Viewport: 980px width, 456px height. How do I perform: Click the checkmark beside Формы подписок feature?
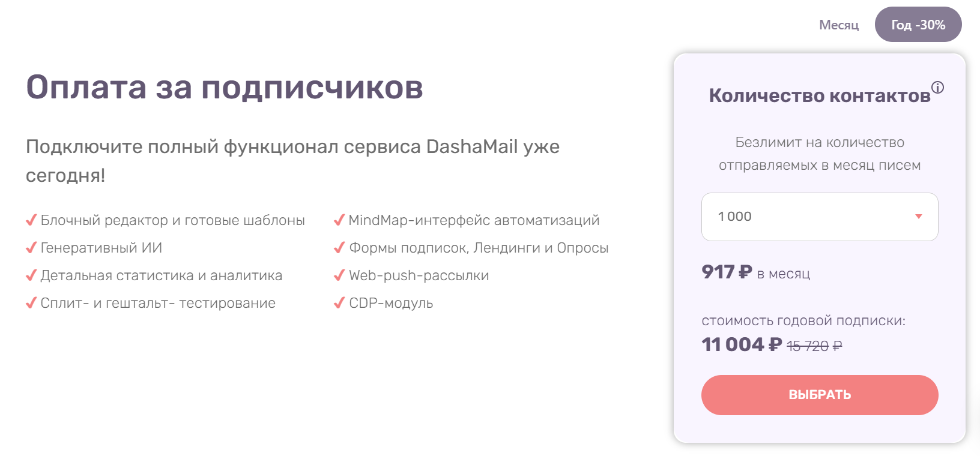[339, 247]
